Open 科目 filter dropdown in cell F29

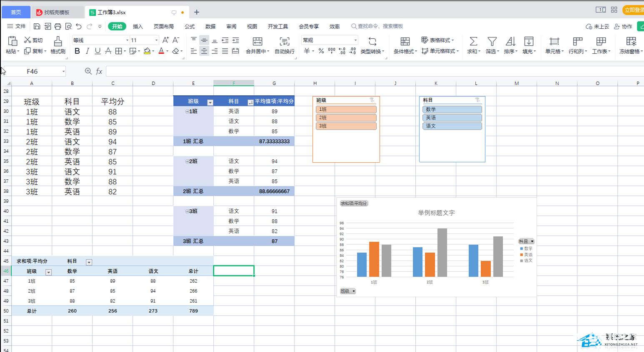(x=250, y=102)
